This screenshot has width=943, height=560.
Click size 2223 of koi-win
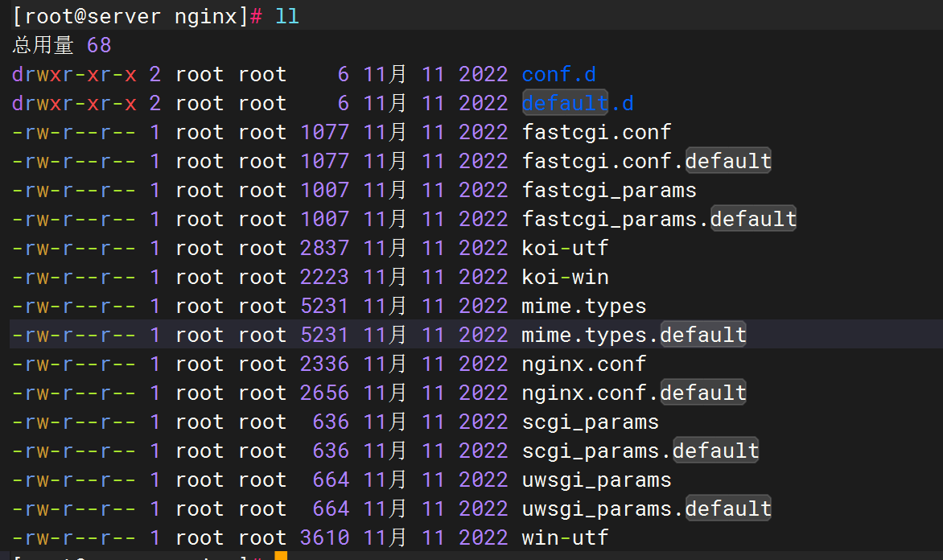coord(324,277)
